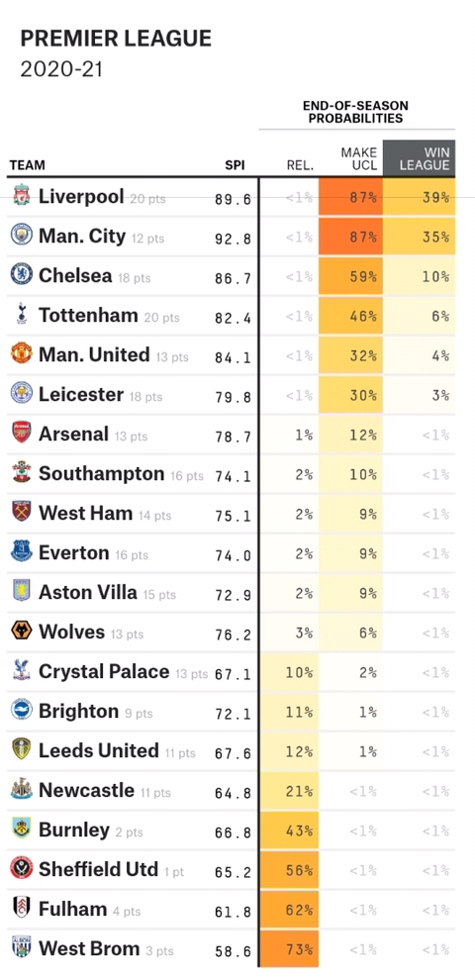Click the Tottenham cockerel crest
Viewport: 475px width, 980px height.
coord(21,315)
